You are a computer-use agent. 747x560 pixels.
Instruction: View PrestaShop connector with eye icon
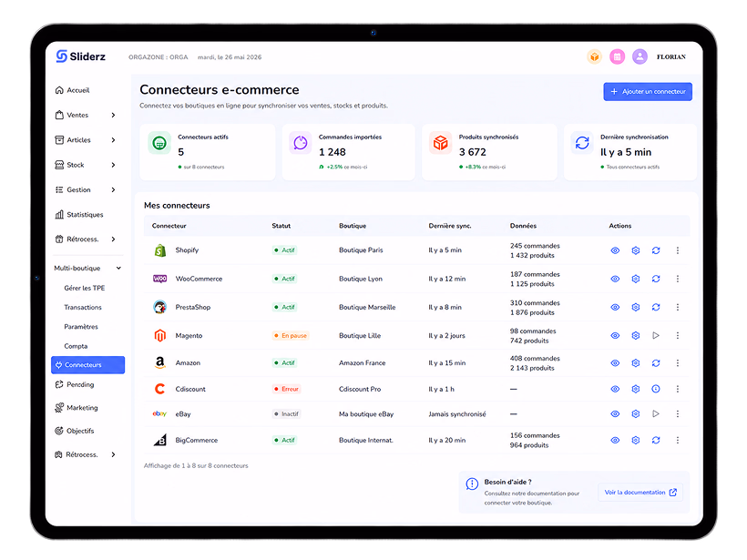615,307
